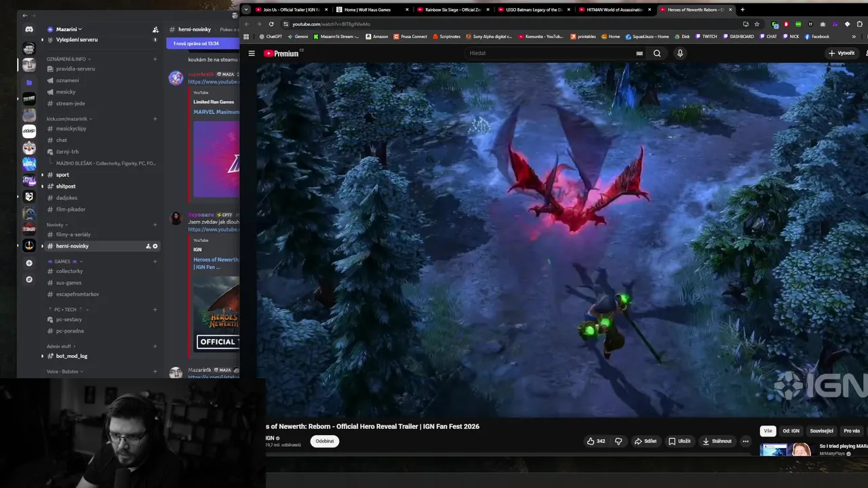
Task: Click YouTube Premium logo
Action: pyautogui.click(x=283, y=53)
